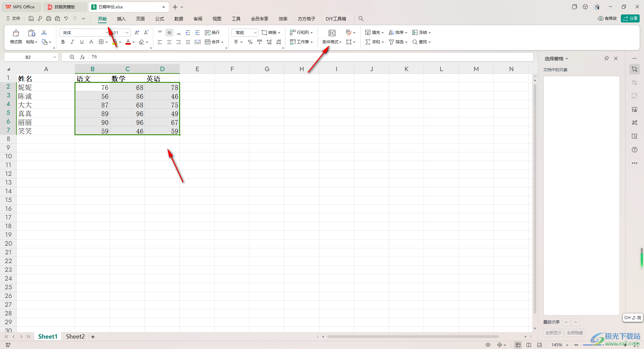This screenshot has height=349, width=644.
Task: Click the percent style icon
Action: point(250,42)
